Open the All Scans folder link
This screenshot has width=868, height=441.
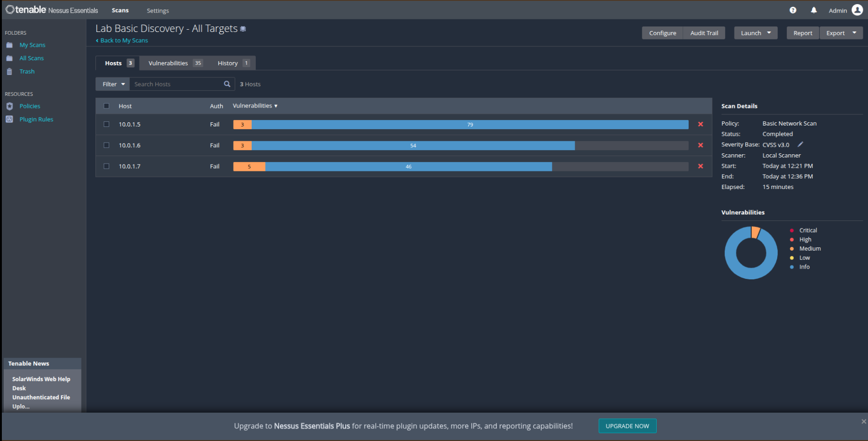tap(32, 58)
